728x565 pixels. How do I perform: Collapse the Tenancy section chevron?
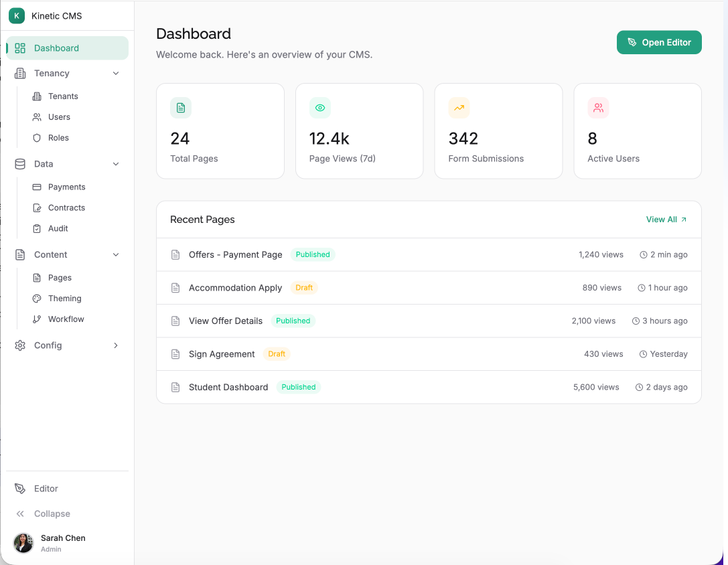click(x=116, y=74)
